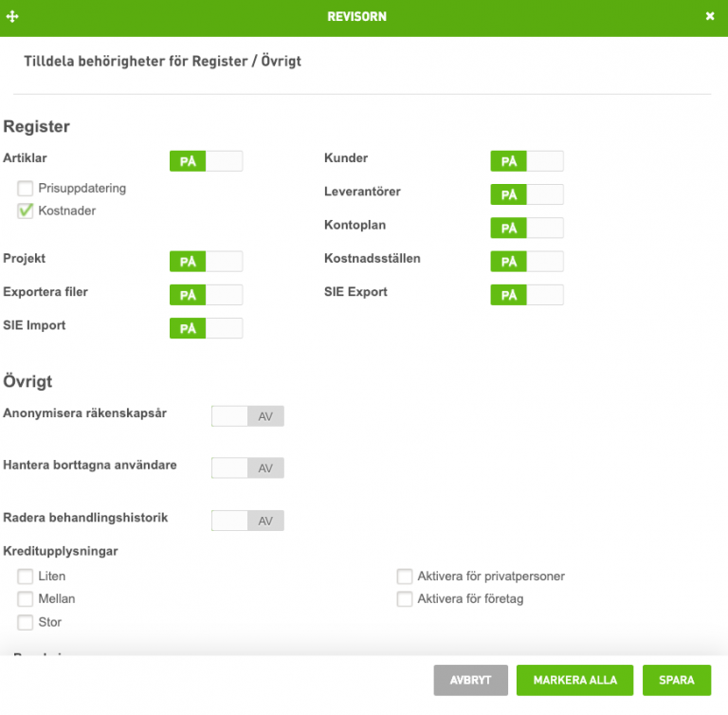Toggle the Exportera filer switch
The width and height of the screenshot is (728, 715).
(206, 294)
